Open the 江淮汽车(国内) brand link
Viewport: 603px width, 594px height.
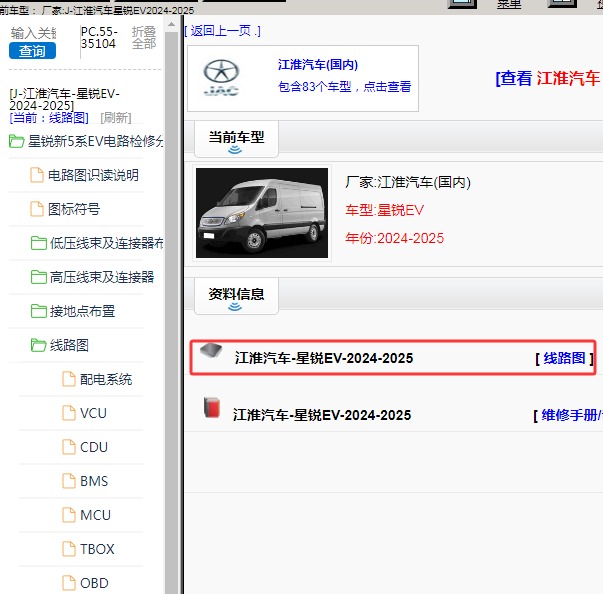point(318,65)
